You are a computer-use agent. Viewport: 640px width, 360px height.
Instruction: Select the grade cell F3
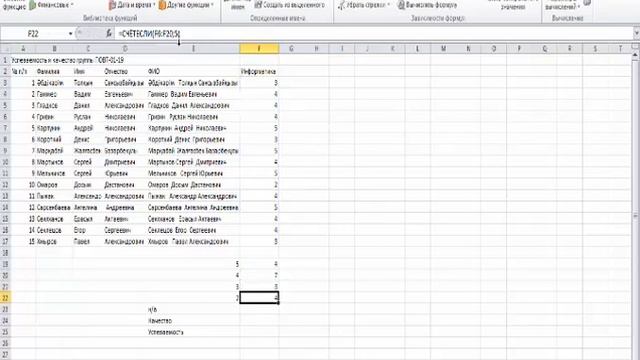[259, 83]
